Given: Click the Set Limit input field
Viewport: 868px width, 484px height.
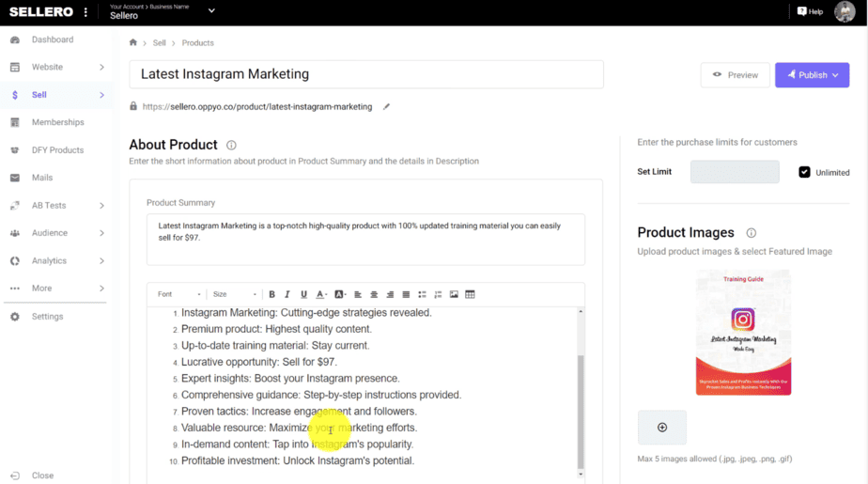Looking at the screenshot, I should tap(735, 172).
